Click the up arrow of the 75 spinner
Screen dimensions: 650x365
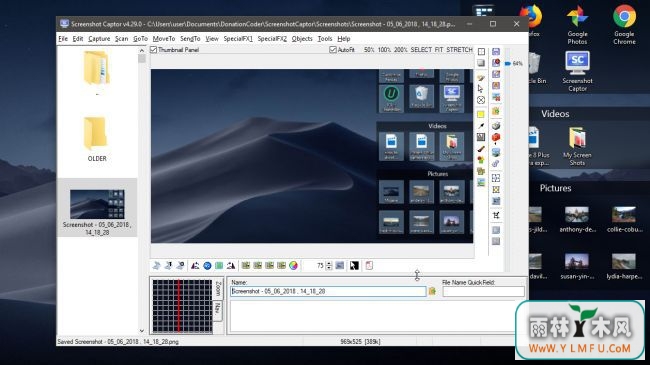tap(329, 263)
